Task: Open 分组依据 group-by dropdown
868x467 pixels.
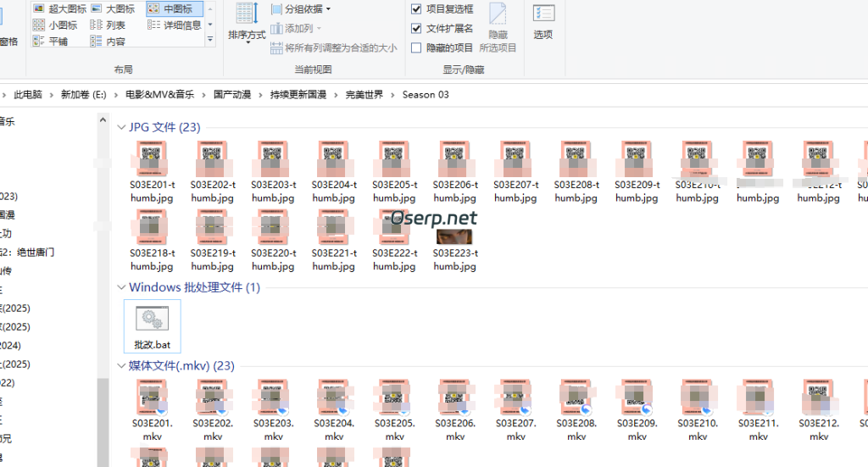Action: (301, 8)
